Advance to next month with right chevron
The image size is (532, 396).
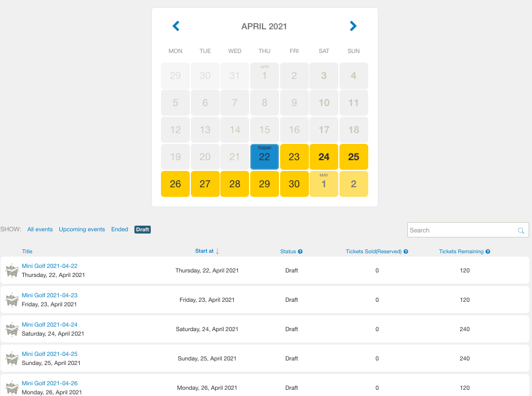353,26
